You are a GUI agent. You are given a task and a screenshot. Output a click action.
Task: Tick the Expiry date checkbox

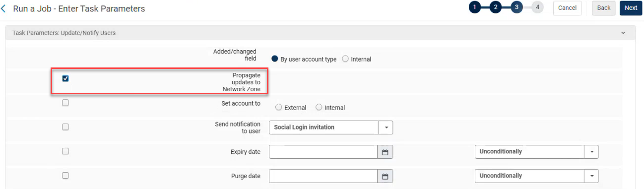pyautogui.click(x=65, y=151)
